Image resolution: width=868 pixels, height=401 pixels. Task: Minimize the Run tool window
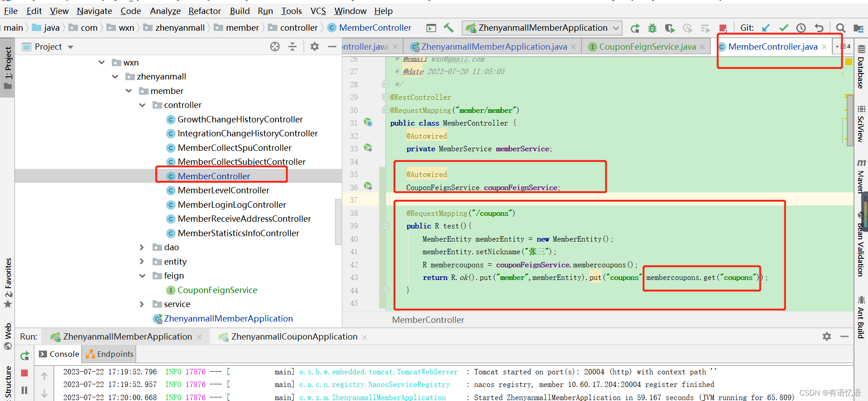(x=844, y=336)
